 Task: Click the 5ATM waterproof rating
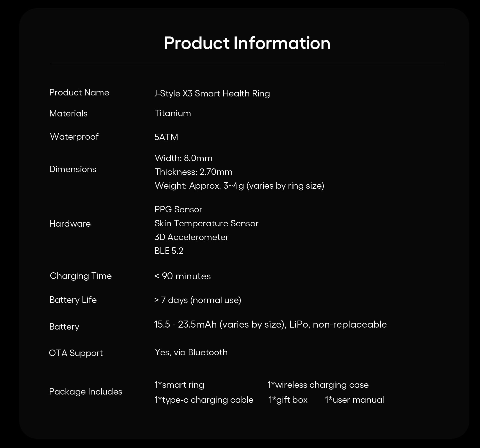[166, 137]
